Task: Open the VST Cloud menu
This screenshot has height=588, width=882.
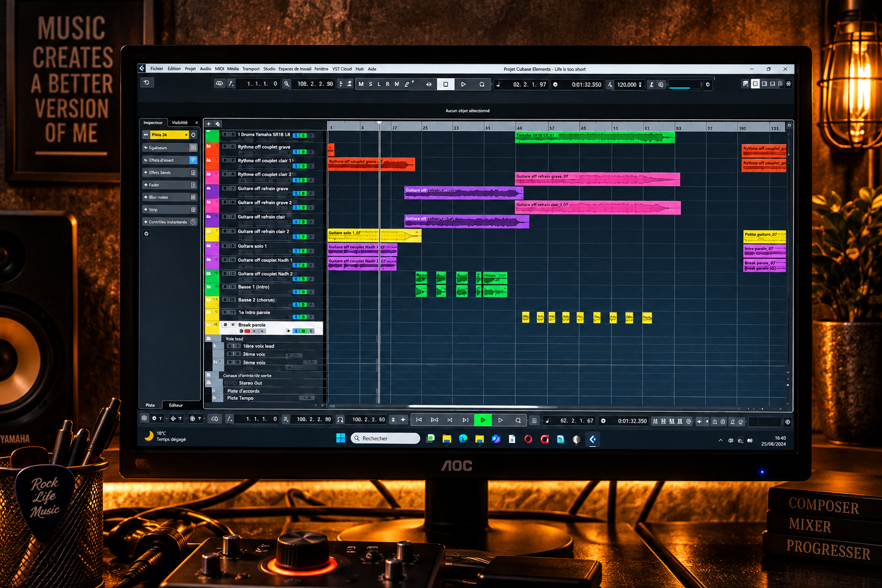Action: click(342, 69)
